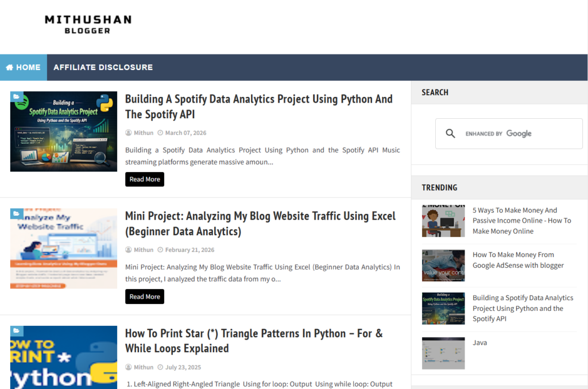This screenshot has height=389, width=588.
Task: Click the home icon in navigation bar
Action: click(x=9, y=68)
